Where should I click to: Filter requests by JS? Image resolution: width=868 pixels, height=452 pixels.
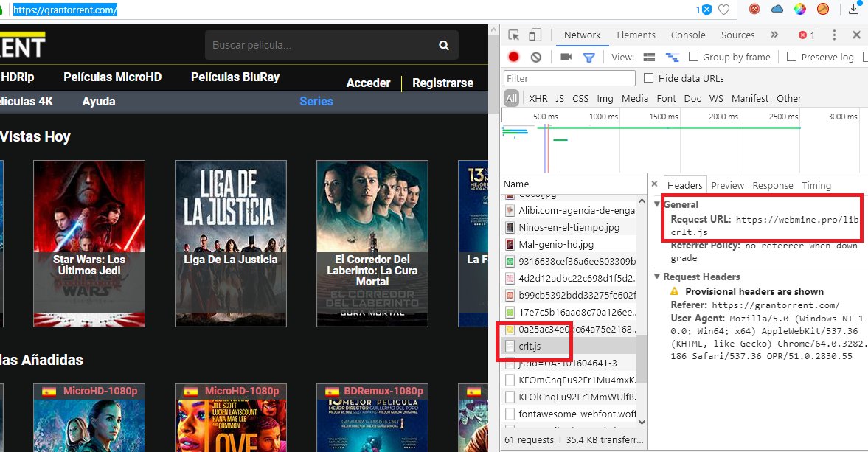[560, 98]
